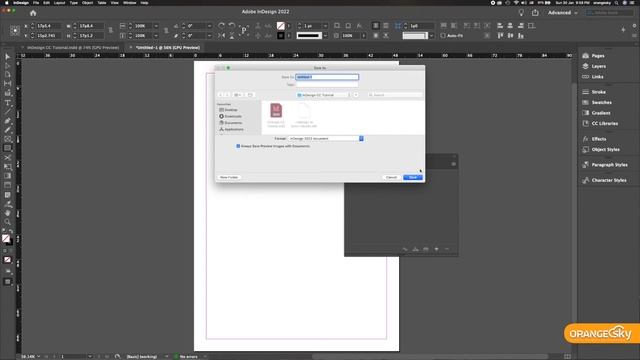The height and width of the screenshot is (360, 640).
Task: Click the reference point locator grid
Action: click(x=15, y=31)
